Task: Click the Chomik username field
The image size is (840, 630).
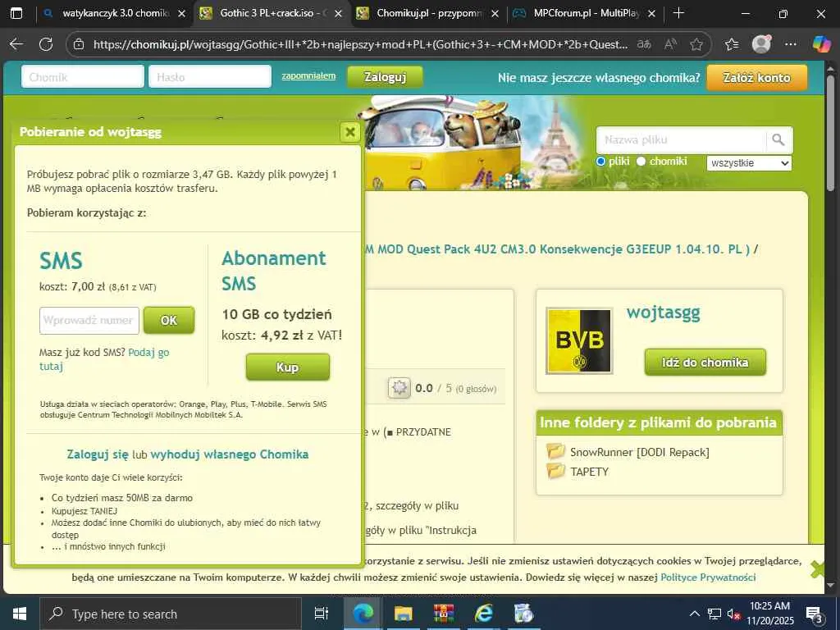Action: click(x=83, y=76)
